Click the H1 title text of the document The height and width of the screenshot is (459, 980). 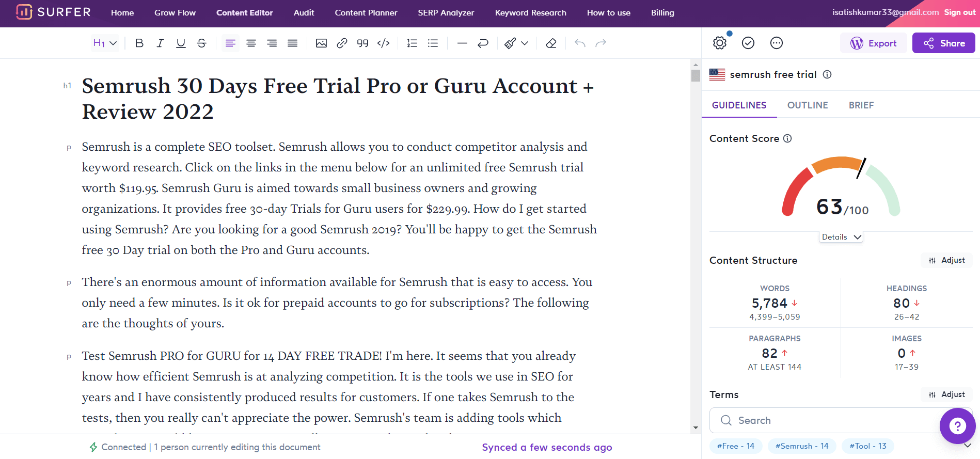coord(338,99)
